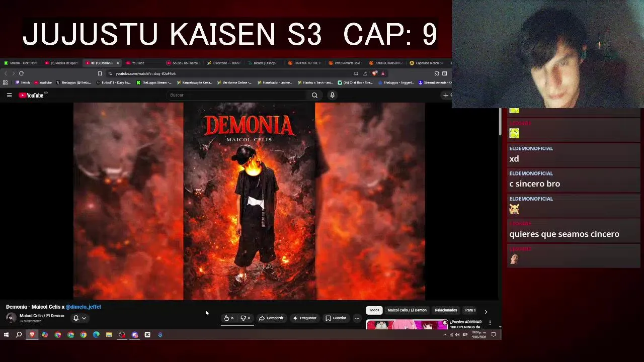The image size is (644, 362).
Task: Show hidden system tray icons
Action: click(x=444, y=334)
